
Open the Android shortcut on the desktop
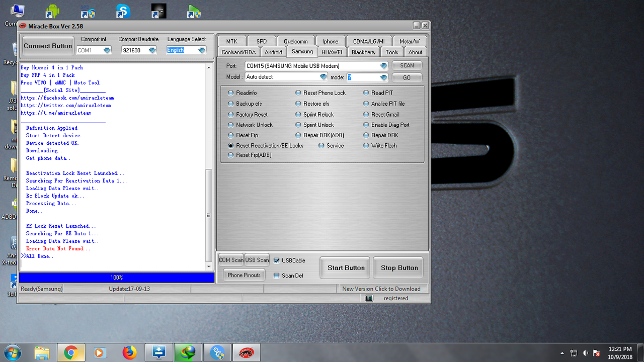click(x=52, y=11)
